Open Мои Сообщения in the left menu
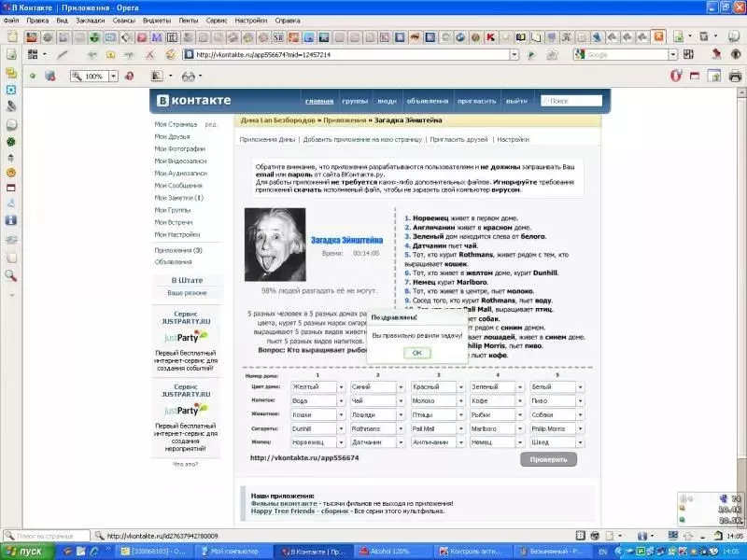 coord(178,186)
